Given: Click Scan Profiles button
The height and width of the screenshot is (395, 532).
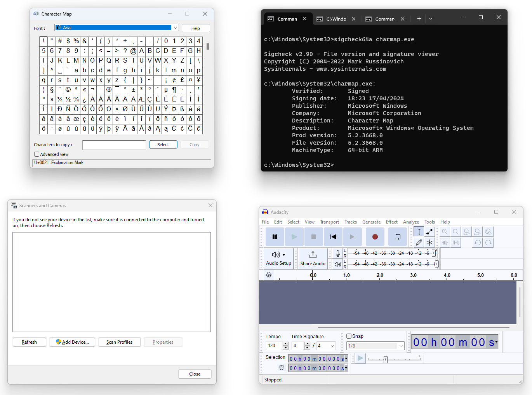Looking at the screenshot, I should coord(119,342).
